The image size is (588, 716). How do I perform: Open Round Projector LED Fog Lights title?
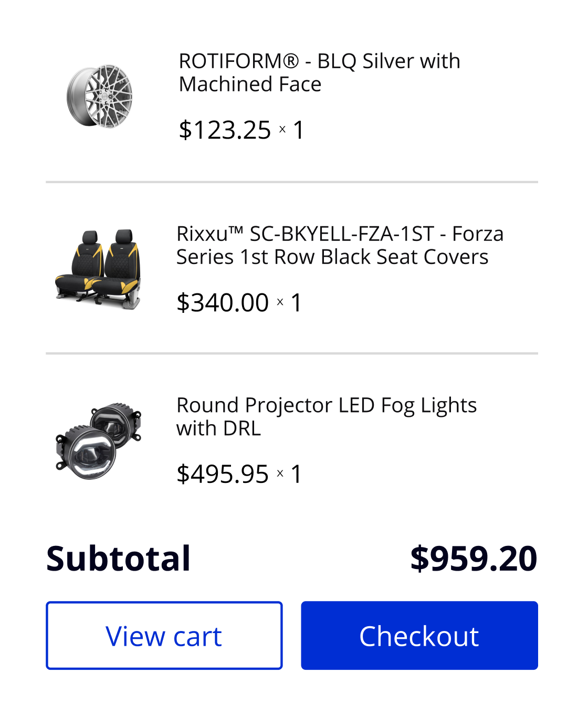326,417
